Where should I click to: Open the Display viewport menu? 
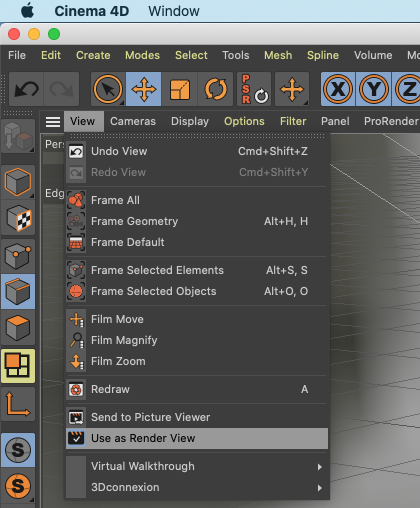[x=190, y=121]
